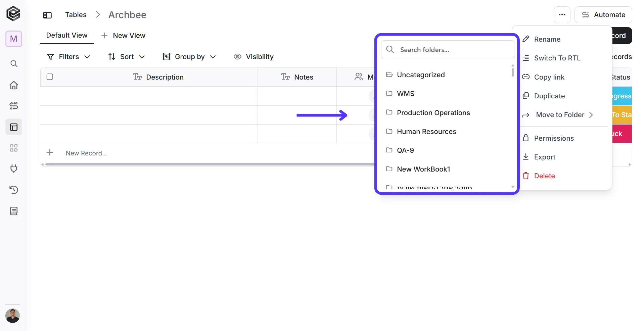Click the Permissions lock icon
This screenshot has height=331, width=644.
point(526,138)
